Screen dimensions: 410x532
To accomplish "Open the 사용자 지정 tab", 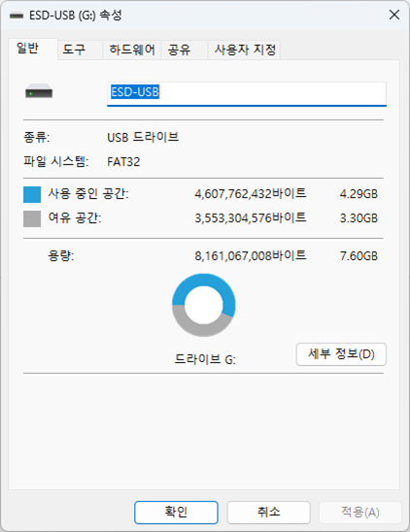I will tap(244, 50).
